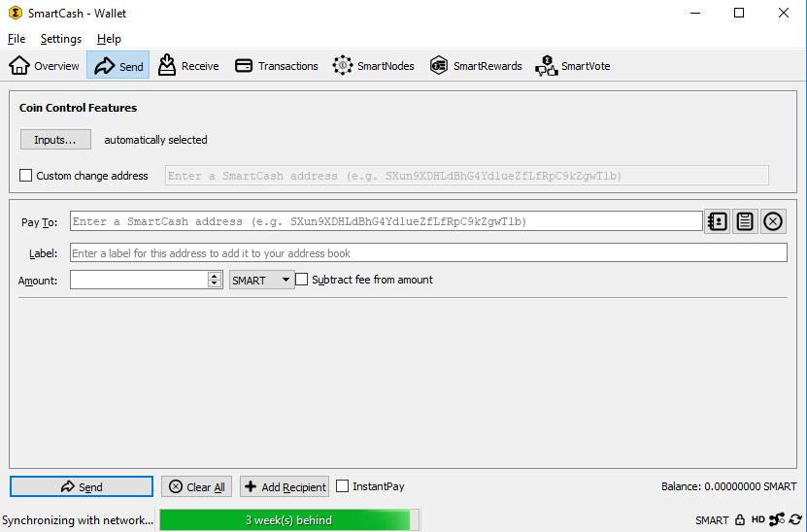Go to the Transactions tab
Image resolution: width=807 pixels, height=532 pixels.
coord(277,65)
